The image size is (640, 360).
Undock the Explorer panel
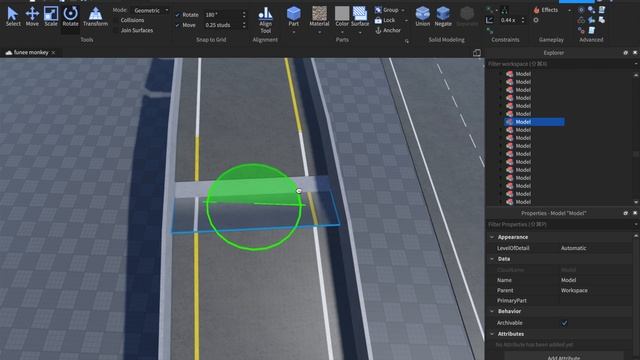625,53
